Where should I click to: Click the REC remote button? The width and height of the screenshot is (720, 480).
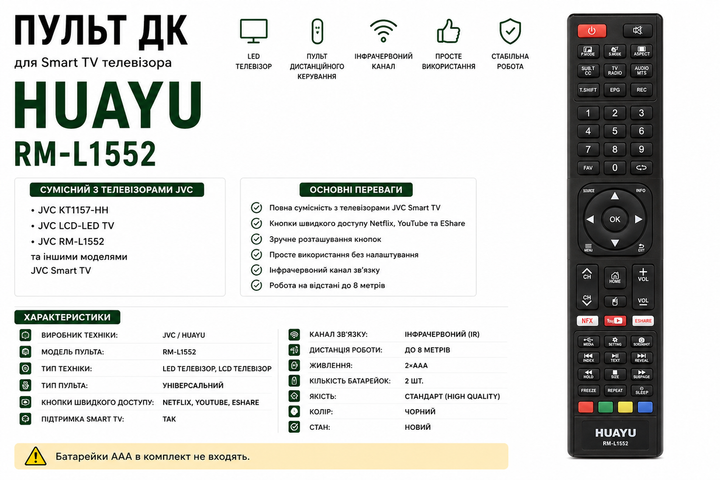coord(641,90)
